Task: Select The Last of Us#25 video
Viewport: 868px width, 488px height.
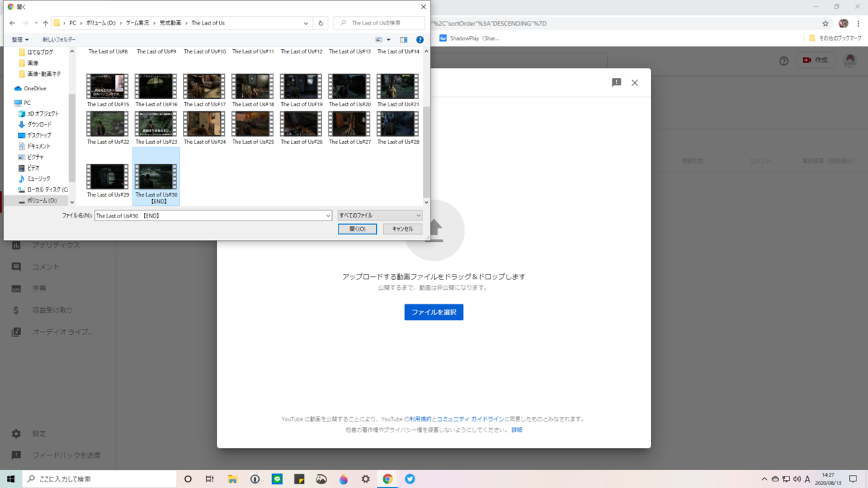Action: tap(252, 129)
